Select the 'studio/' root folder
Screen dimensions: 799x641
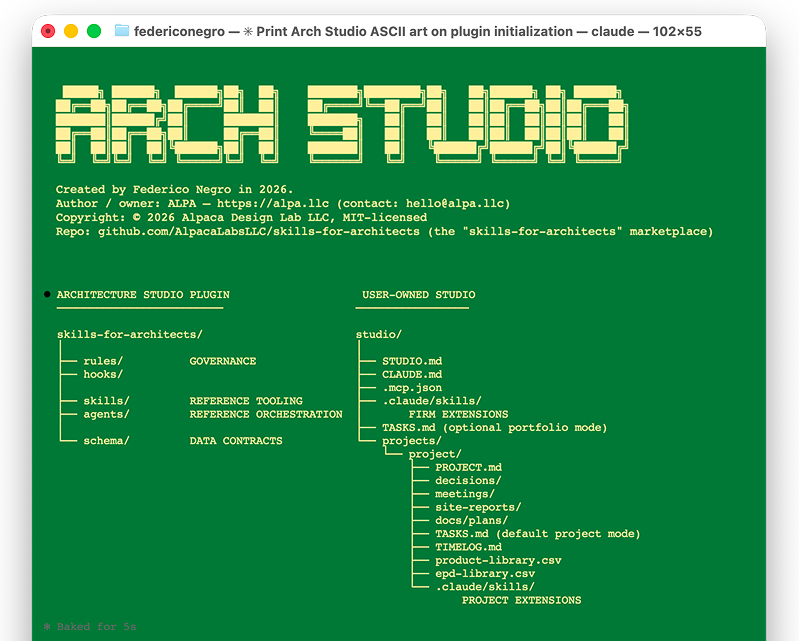coord(379,335)
